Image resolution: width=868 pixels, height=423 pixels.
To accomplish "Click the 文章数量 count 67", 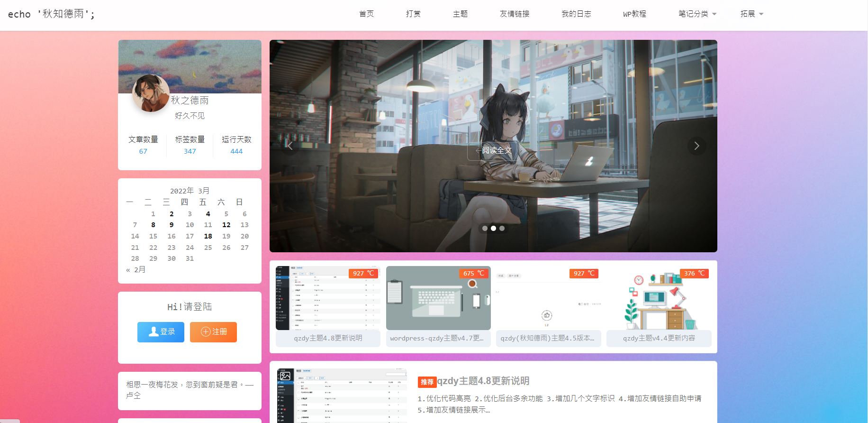I will point(143,151).
